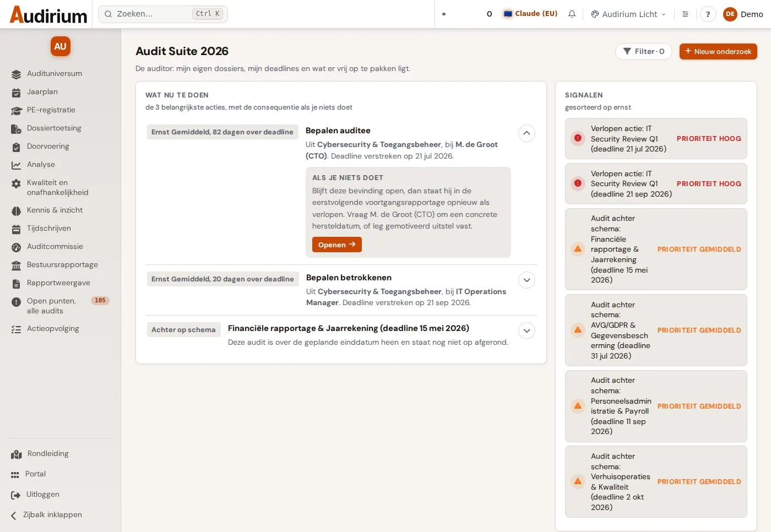Open the Tijdschrijven calendar icon
This screenshot has width=771, height=532.
click(x=17, y=229)
